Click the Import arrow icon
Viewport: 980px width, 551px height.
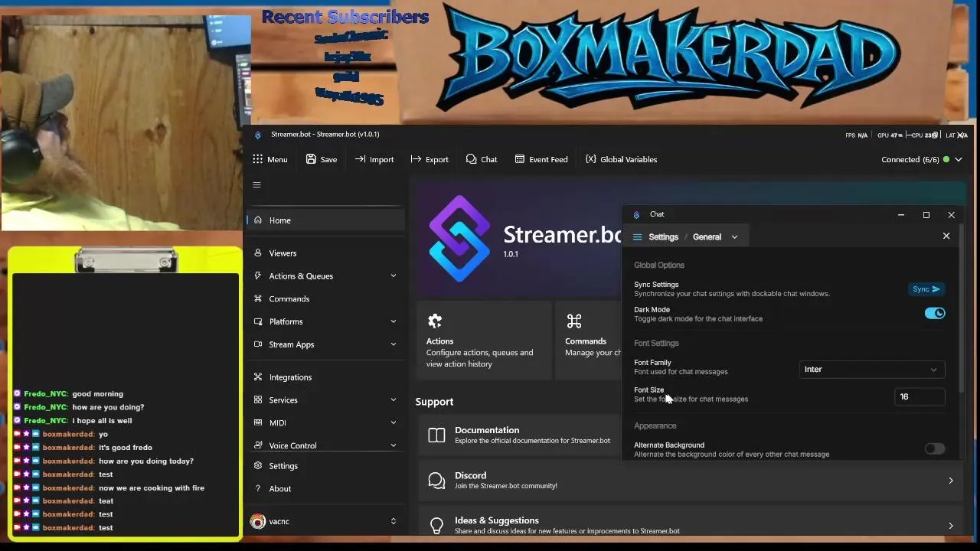click(360, 159)
